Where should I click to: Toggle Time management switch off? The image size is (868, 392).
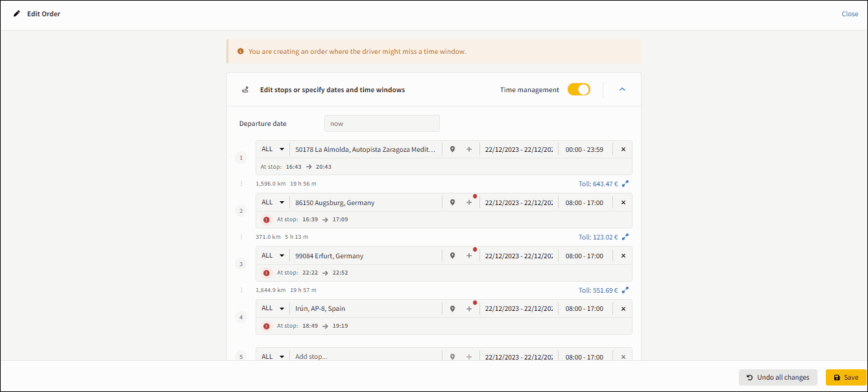(579, 90)
